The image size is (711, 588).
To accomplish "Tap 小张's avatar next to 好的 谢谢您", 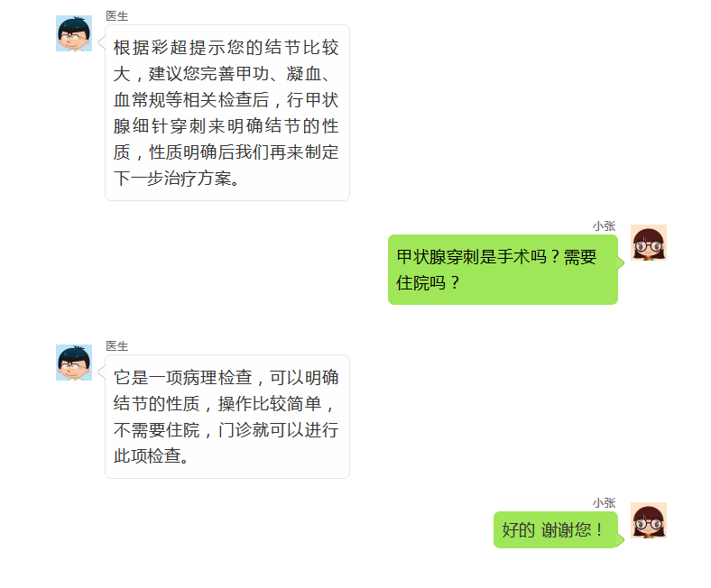I will pos(649,520).
